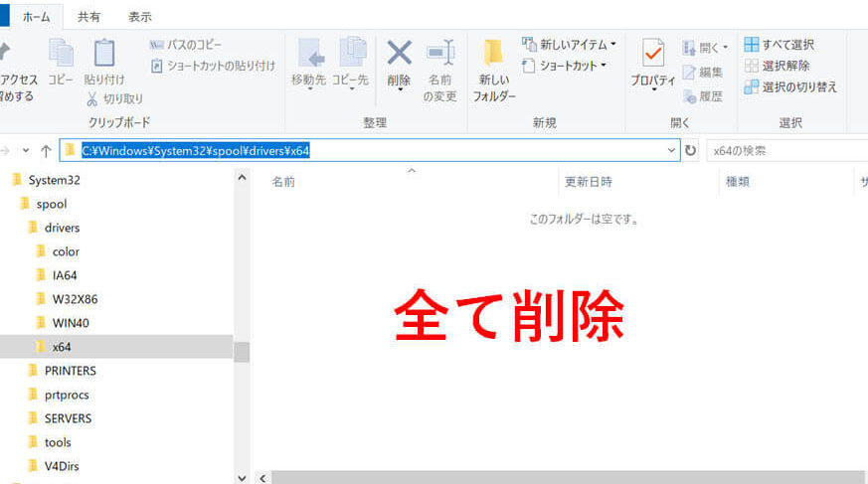Click the Properties (プロパティ) checkmark icon
This screenshot has height=484, width=868.
(653, 55)
